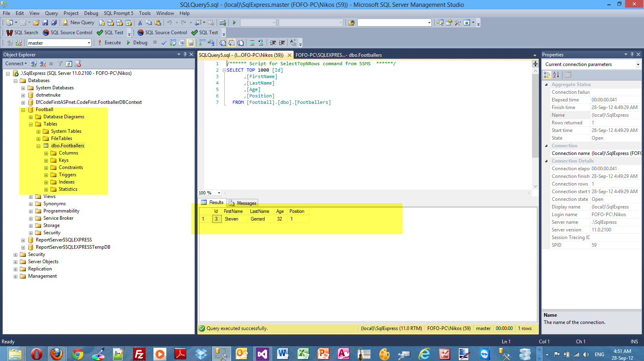Viewport: 644px width, 361px height.
Task: Switch Properties to Alphabetical sort icon
Action: (556, 75)
